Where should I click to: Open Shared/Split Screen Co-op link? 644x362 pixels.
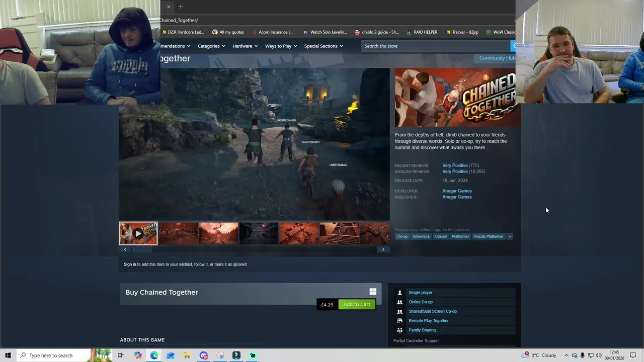[x=433, y=311]
